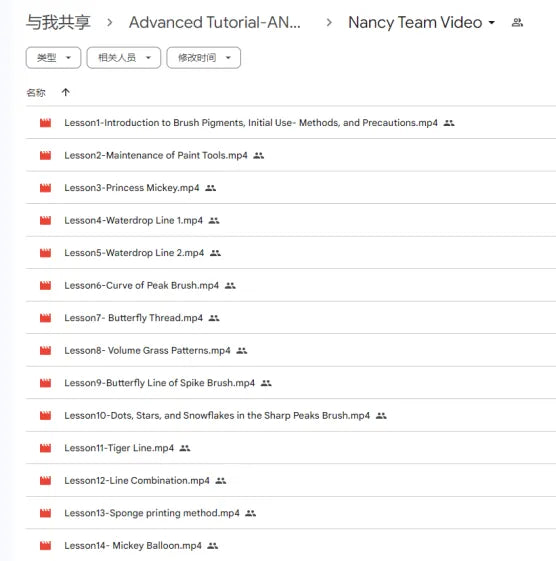This screenshot has width=556, height=561.
Task: Open Lesson4-Waterdrop Line 1.mp4
Action: (133, 220)
